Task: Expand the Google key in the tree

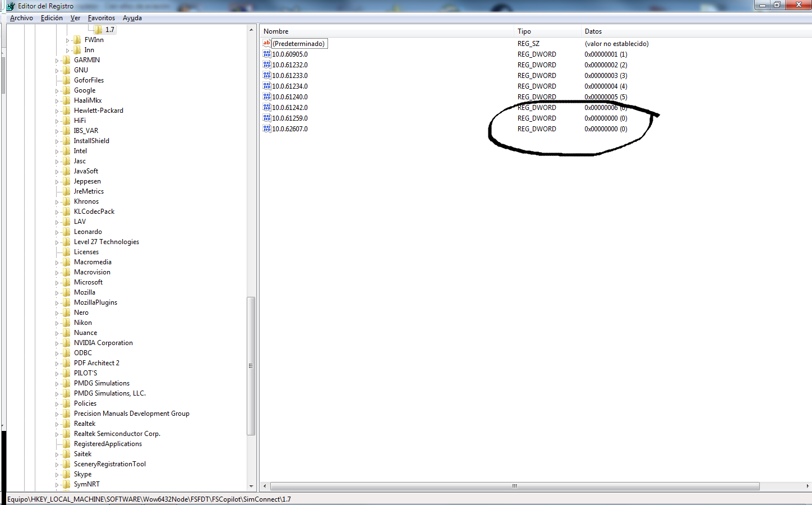Action: coord(57,91)
